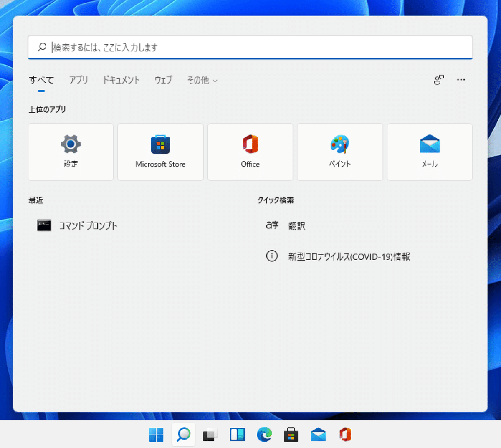Run the 翻訳 quick search
Viewport: 501px width, 448px height.
tap(297, 225)
